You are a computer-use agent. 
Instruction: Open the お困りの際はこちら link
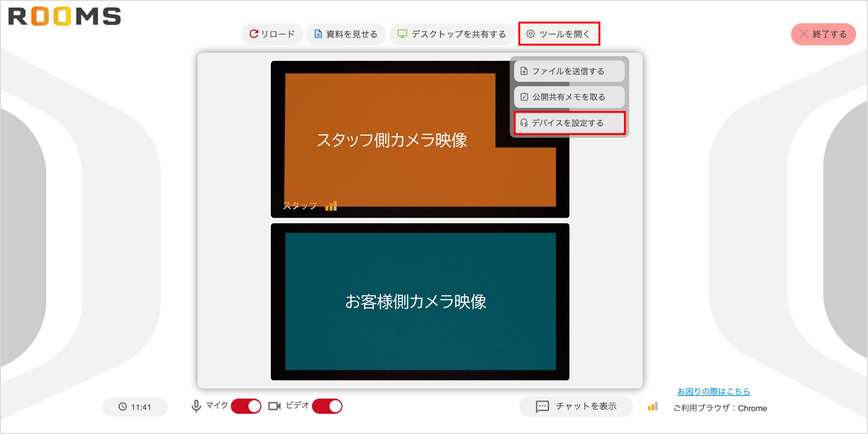point(713,391)
